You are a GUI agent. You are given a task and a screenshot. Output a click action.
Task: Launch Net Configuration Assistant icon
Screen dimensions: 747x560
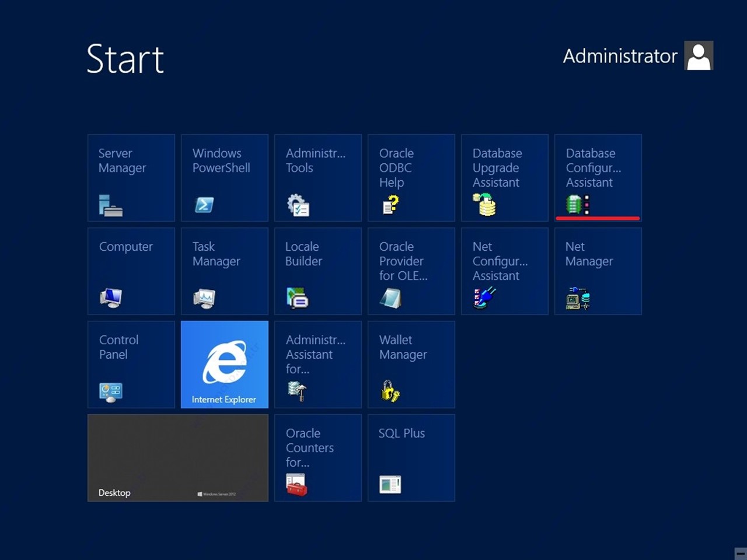[x=484, y=298]
